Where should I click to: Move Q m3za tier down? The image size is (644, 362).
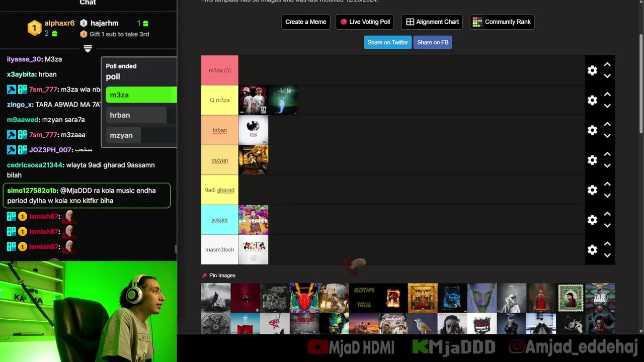click(x=607, y=106)
